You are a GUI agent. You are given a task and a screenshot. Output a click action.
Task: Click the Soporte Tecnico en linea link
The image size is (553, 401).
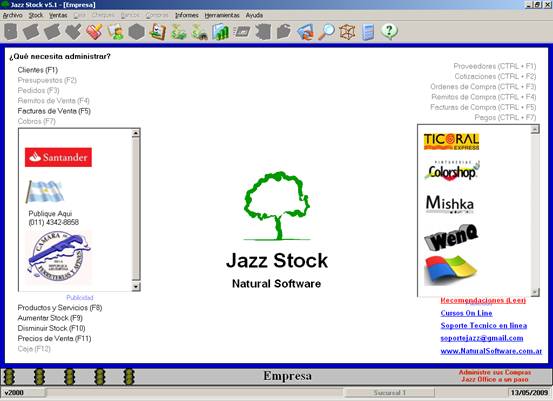point(484,326)
